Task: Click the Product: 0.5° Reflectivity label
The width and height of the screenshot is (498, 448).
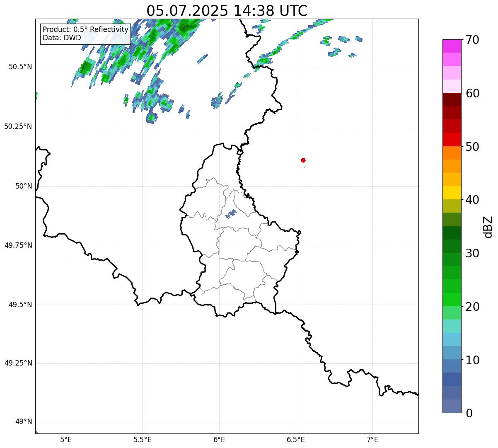Action: [x=85, y=30]
